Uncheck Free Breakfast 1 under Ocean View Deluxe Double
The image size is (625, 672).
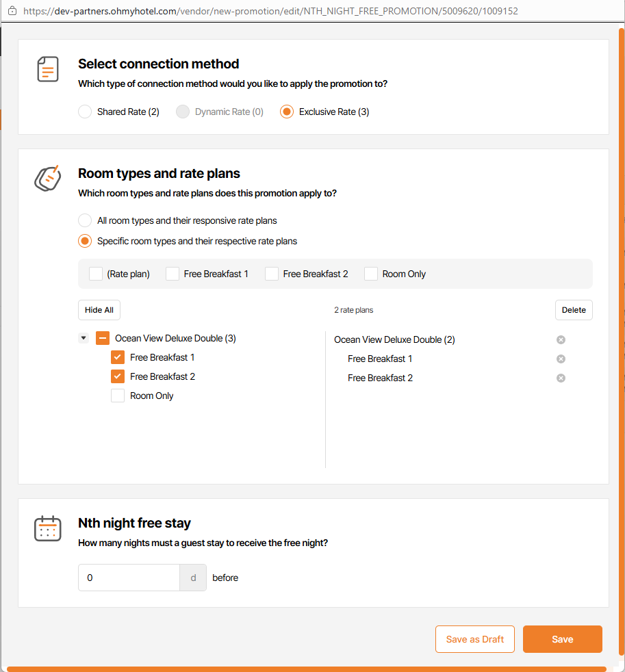(118, 357)
